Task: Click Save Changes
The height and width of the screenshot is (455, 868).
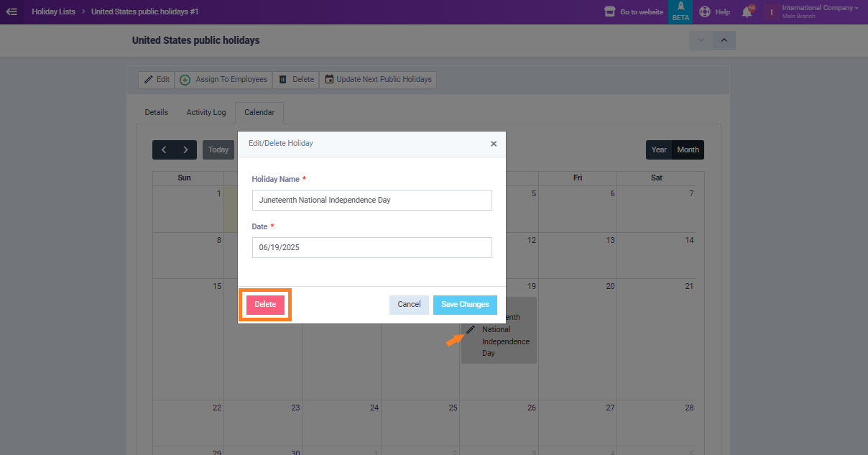Action: point(465,305)
